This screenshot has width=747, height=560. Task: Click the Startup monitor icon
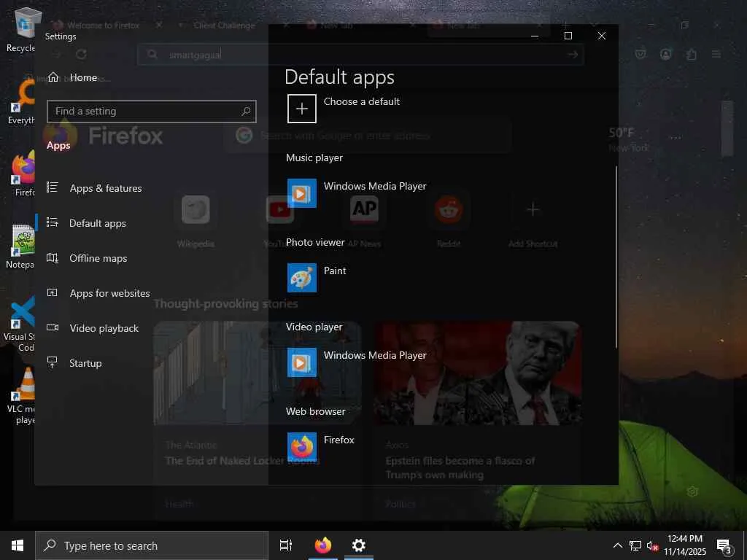pyautogui.click(x=53, y=362)
